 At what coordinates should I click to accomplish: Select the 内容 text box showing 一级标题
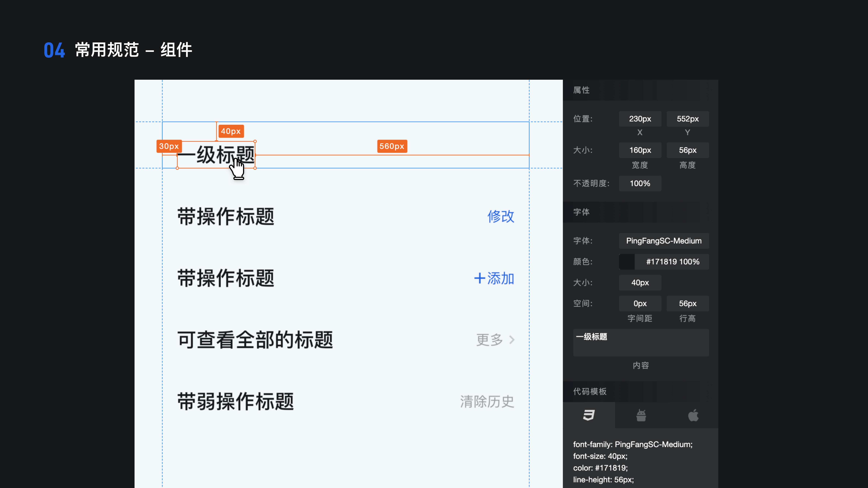pyautogui.click(x=641, y=343)
